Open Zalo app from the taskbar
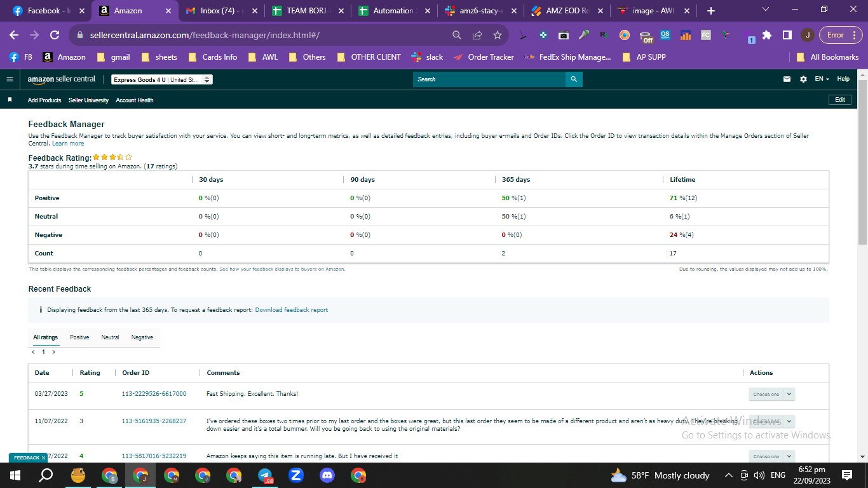868x488 pixels. point(296,475)
